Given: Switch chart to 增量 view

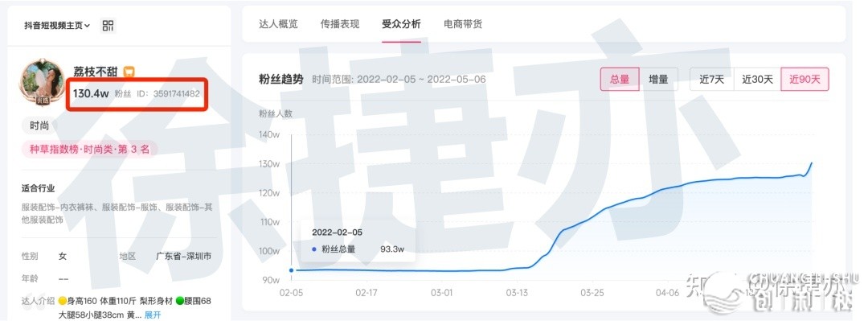Looking at the screenshot, I should click(x=658, y=80).
